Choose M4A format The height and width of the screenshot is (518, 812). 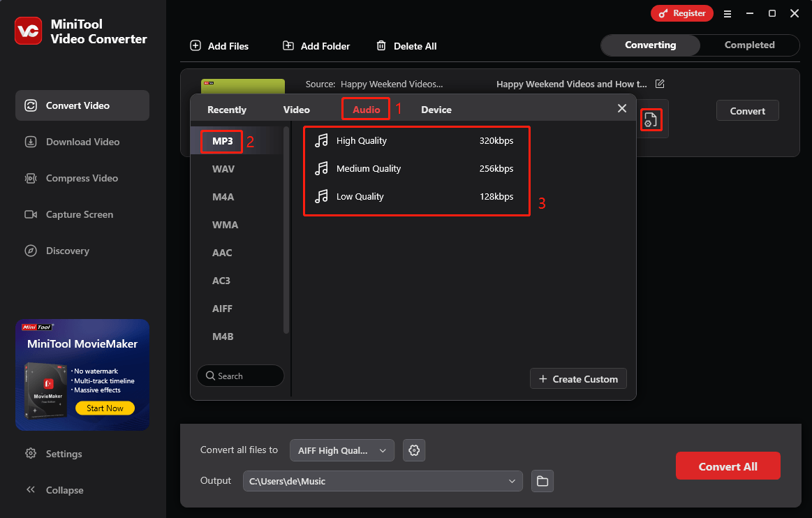223,197
